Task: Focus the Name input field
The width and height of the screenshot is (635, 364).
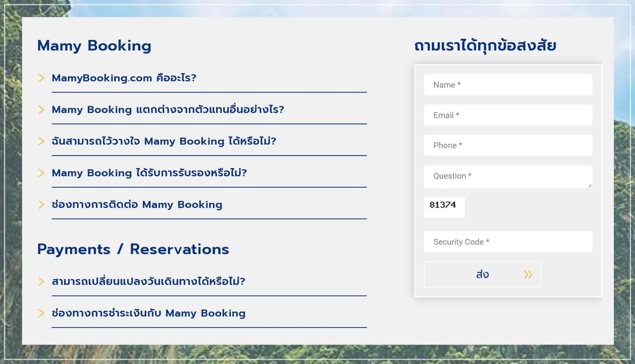Action: [508, 85]
